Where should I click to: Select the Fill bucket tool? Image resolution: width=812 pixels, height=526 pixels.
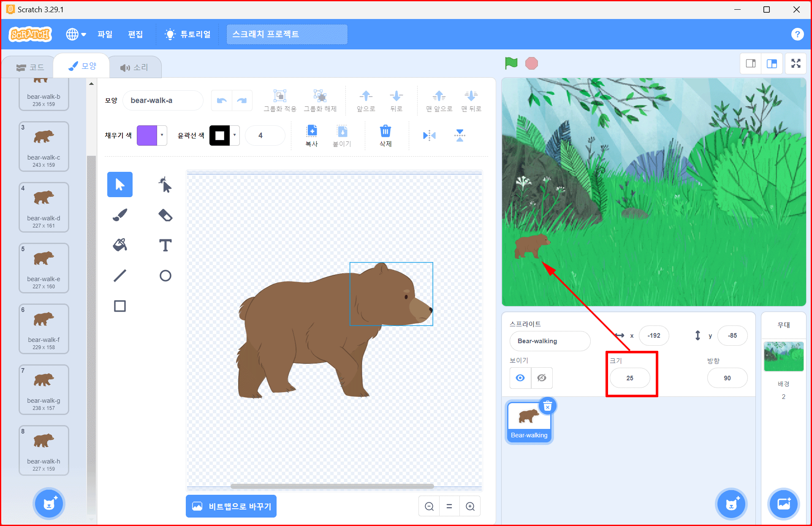tap(120, 245)
